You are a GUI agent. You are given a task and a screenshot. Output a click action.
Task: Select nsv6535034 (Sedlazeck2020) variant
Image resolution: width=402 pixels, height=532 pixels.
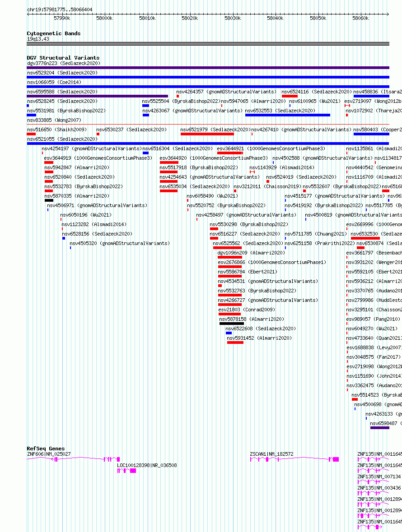195,187
